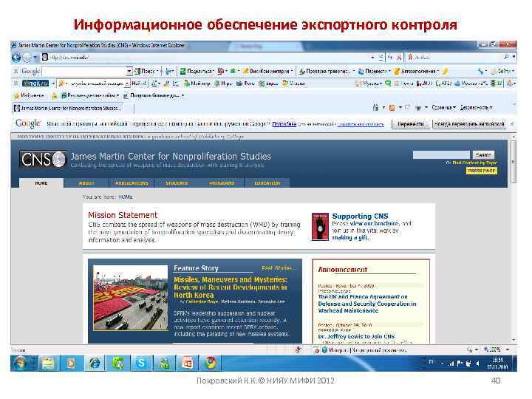Image resolution: width=532 pixels, height=399 pixels.
Task: Open the making a gift link
Action: click(350, 237)
